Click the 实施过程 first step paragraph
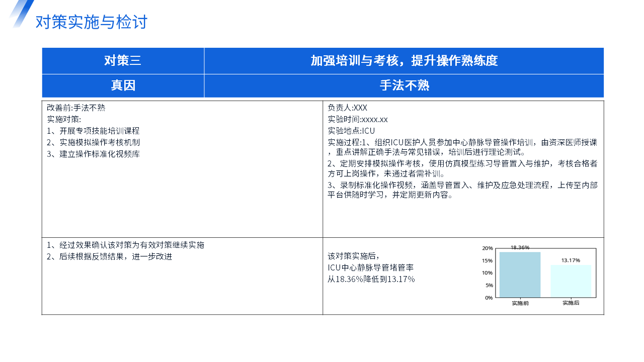 pyautogui.click(x=462, y=147)
